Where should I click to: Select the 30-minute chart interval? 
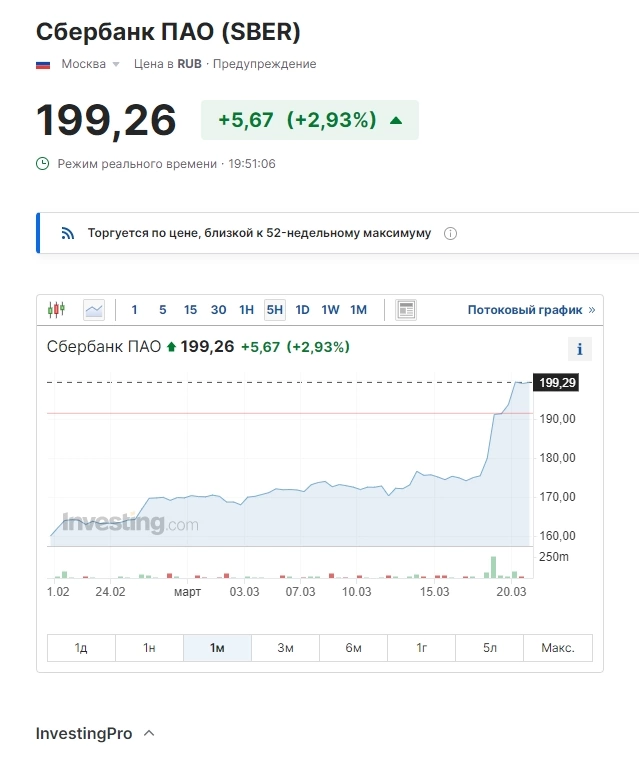(218, 310)
